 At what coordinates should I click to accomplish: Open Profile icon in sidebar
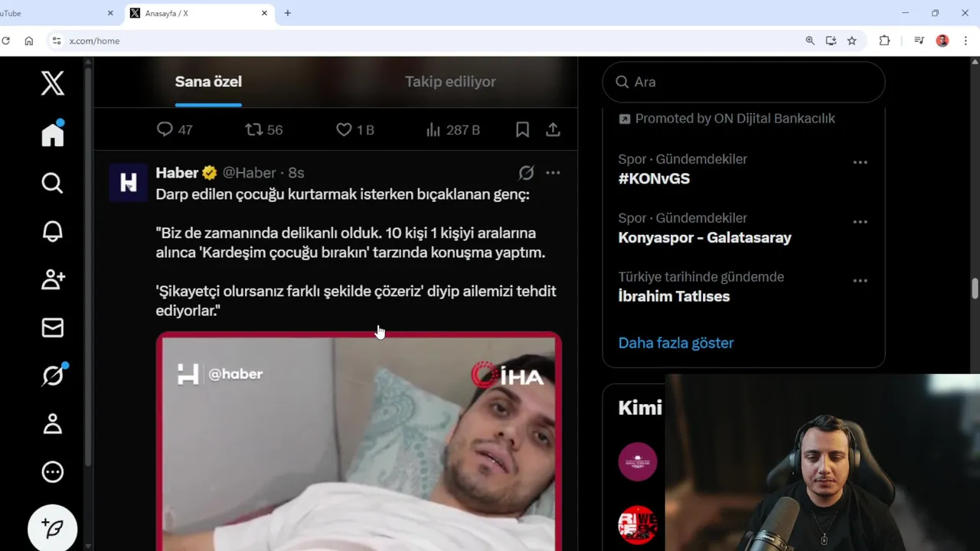pos(53,423)
